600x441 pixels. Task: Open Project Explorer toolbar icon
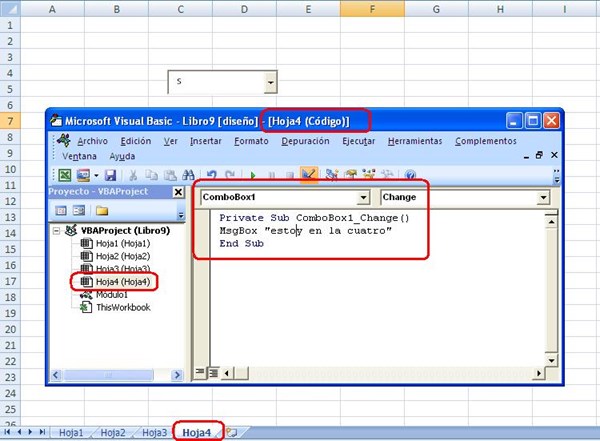click(x=331, y=175)
